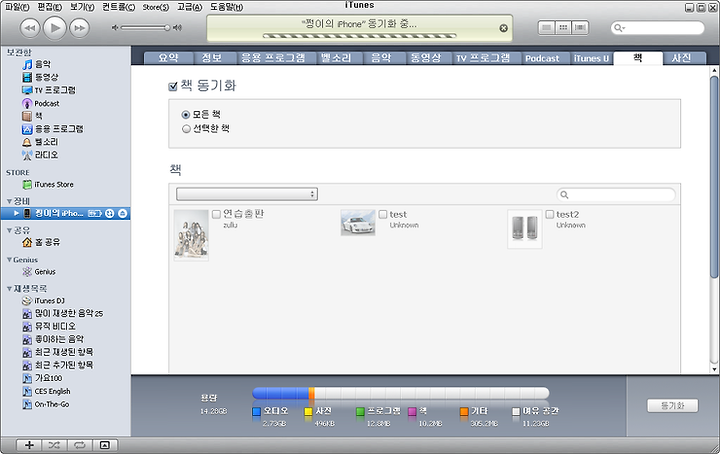Check the 연습출판 book checkbox
720x454 pixels.
216,214
